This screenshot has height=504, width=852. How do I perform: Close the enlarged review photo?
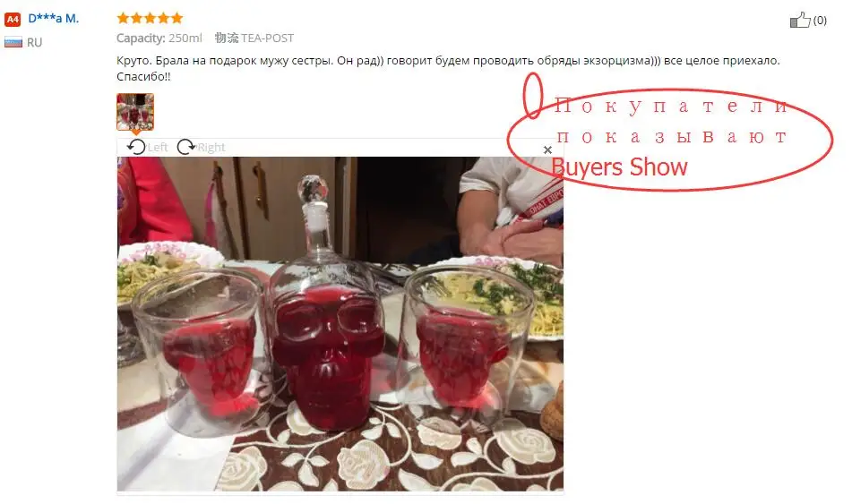[547, 149]
